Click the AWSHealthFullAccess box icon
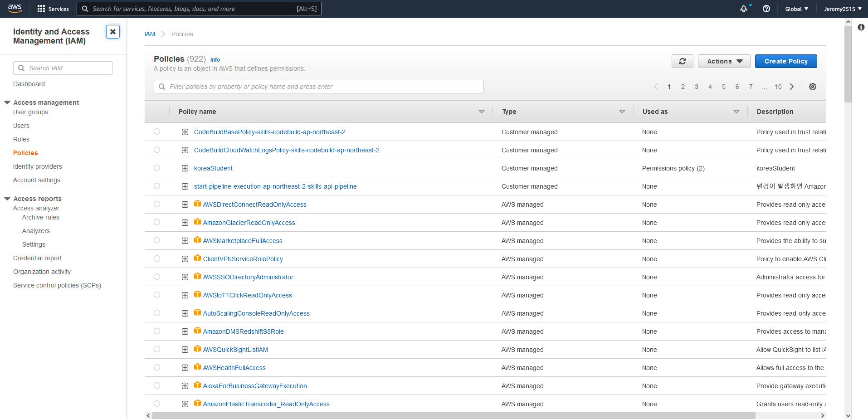 coord(197,367)
